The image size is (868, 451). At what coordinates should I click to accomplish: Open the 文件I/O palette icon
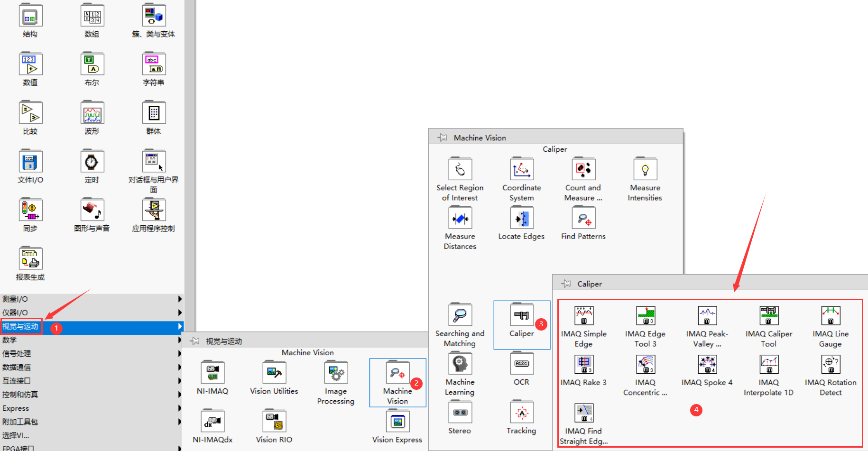[x=30, y=161]
